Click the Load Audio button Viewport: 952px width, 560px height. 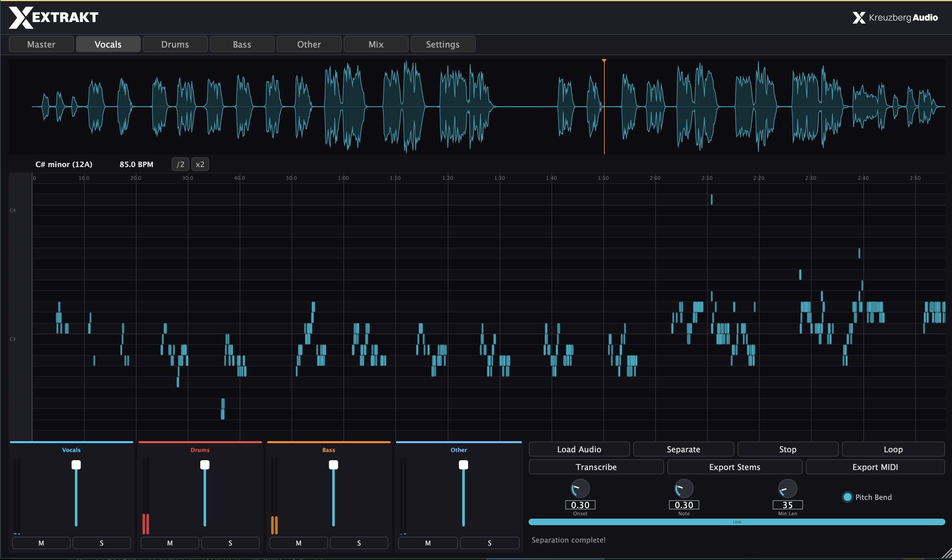579,449
